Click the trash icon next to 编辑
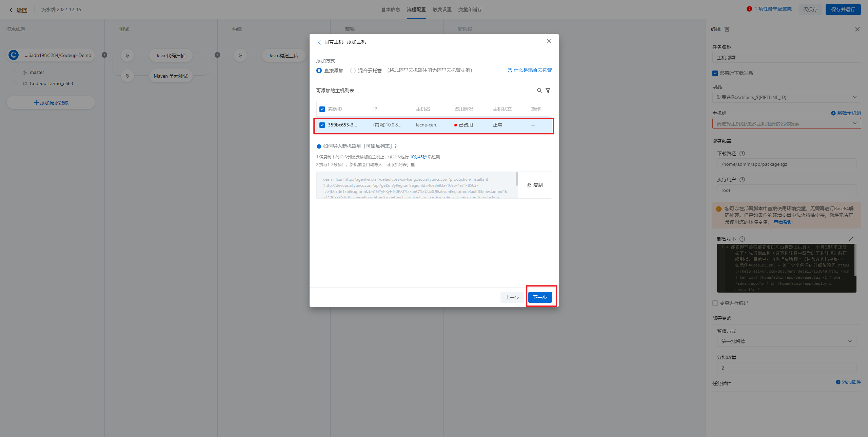The image size is (868, 437). point(727,29)
